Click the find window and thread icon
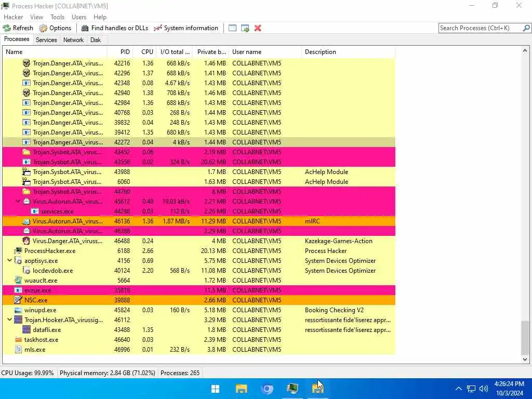The image size is (532, 399). (x=245, y=28)
